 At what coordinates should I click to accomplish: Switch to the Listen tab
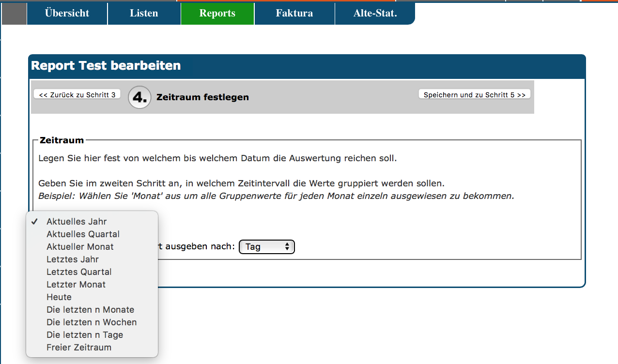click(144, 13)
